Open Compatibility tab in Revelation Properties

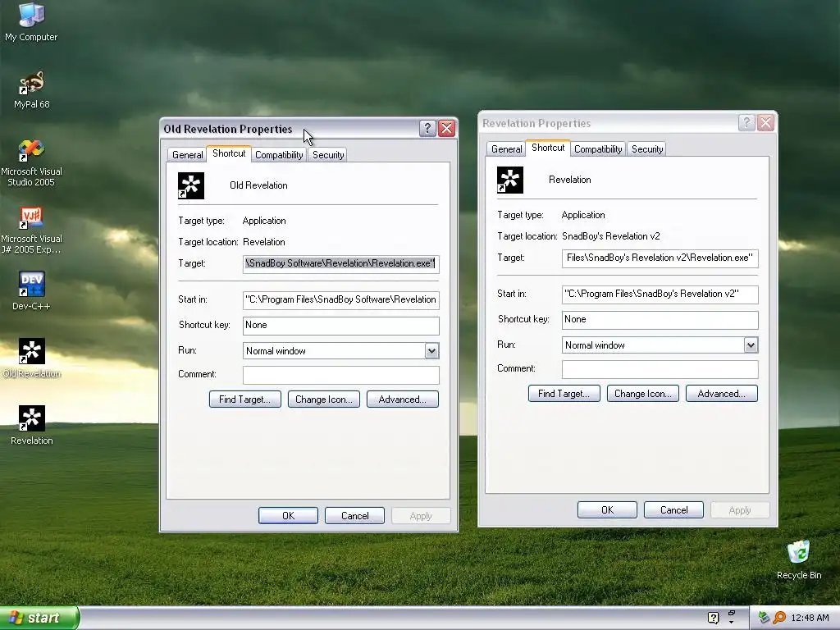tap(598, 149)
